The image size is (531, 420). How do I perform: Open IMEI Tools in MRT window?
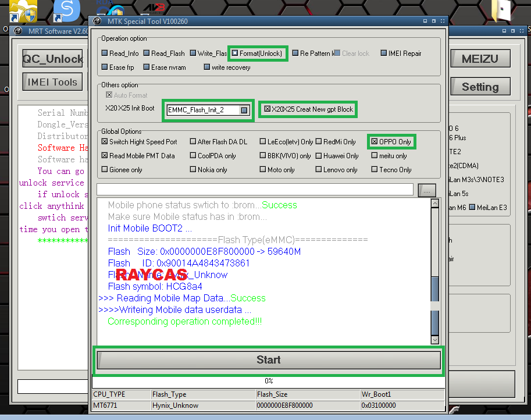(x=52, y=82)
